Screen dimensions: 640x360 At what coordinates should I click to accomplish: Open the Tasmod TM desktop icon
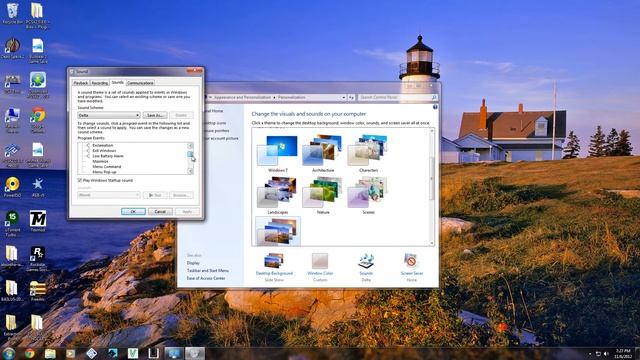38,221
